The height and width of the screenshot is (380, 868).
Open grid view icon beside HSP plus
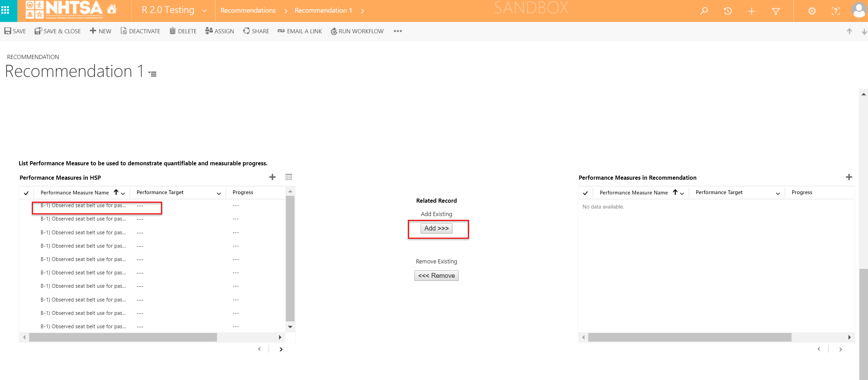289,177
